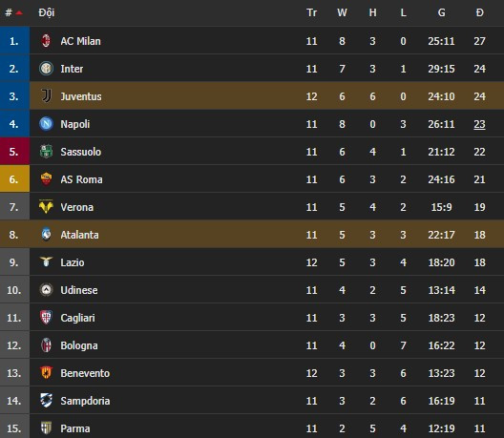Open the Udinese team name link
This screenshot has height=438, width=504.
pos(79,290)
